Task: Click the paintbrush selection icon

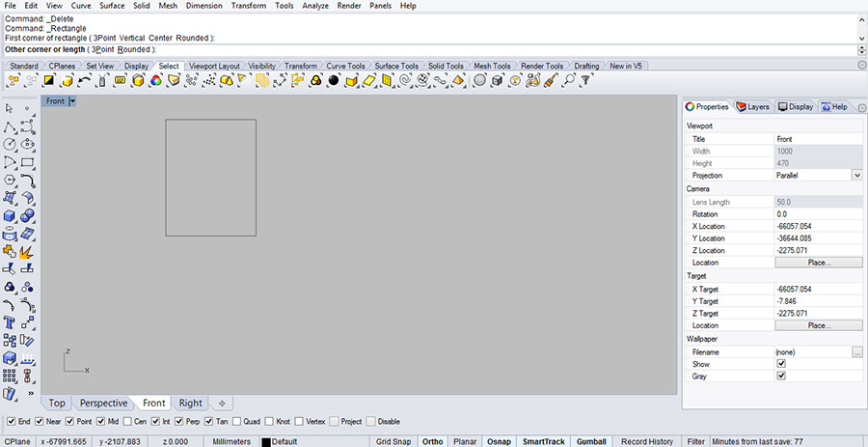Action: click(x=551, y=80)
